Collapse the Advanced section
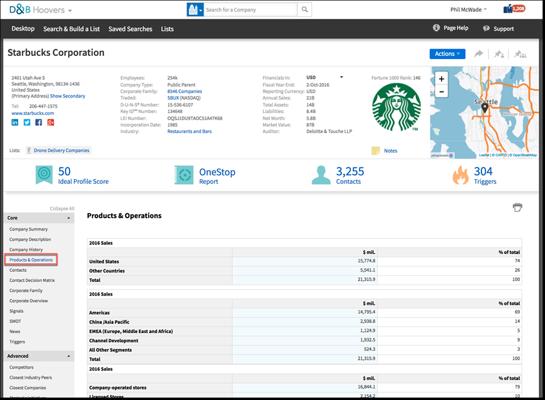The width and height of the screenshot is (545, 400). (x=68, y=356)
